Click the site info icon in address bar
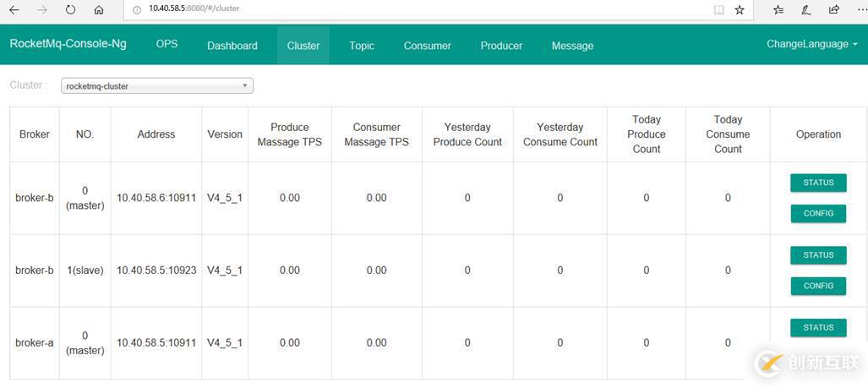Viewport: 868px width, 388px height. tap(137, 9)
